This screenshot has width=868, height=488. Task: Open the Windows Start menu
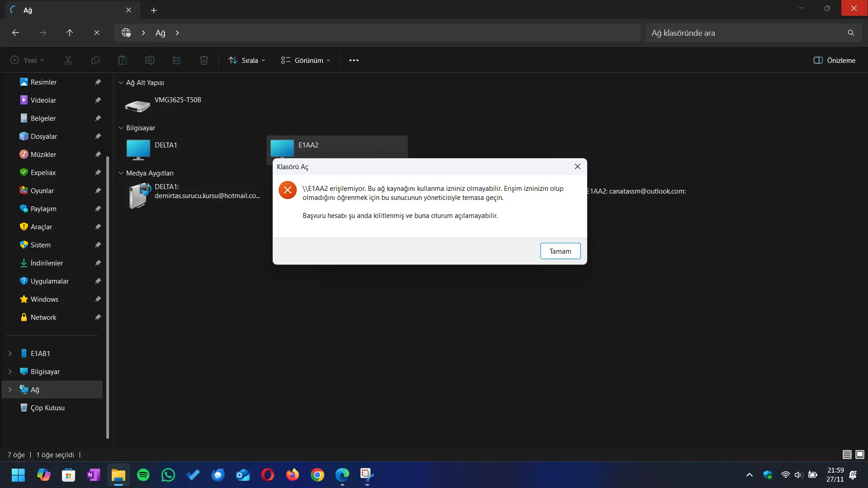tap(18, 475)
